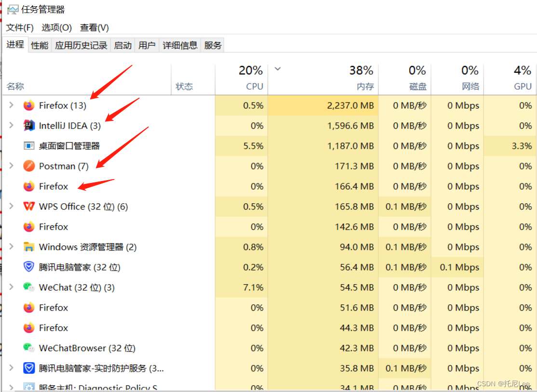
Task: Click the sort chevron above the 内存 column
Action: [x=278, y=69]
